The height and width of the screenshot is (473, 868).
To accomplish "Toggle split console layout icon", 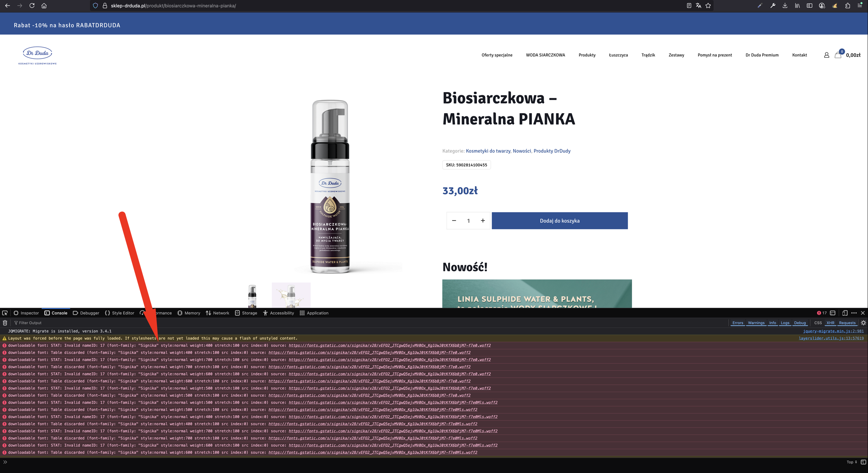I will pyautogui.click(x=833, y=313).
